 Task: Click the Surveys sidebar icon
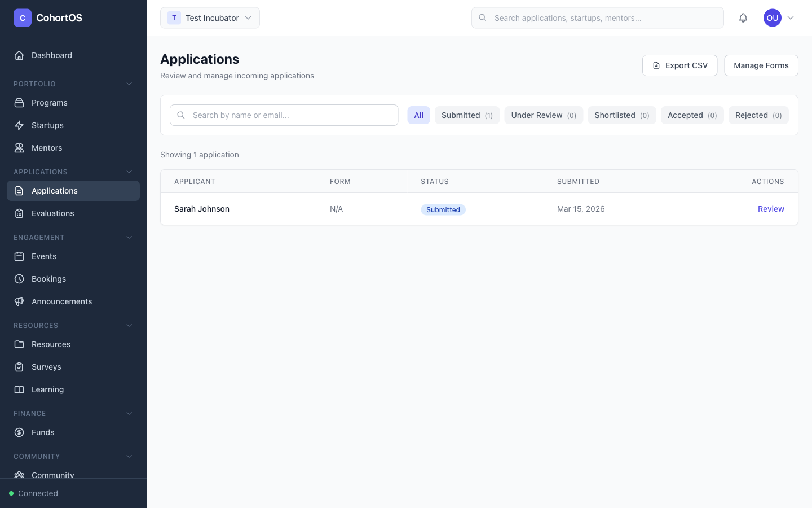click(x=19, y=366)
